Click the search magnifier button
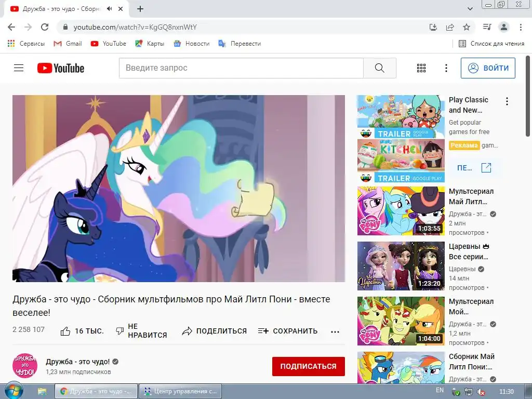Viewport: 532px width, 399px height. [380, 68]
